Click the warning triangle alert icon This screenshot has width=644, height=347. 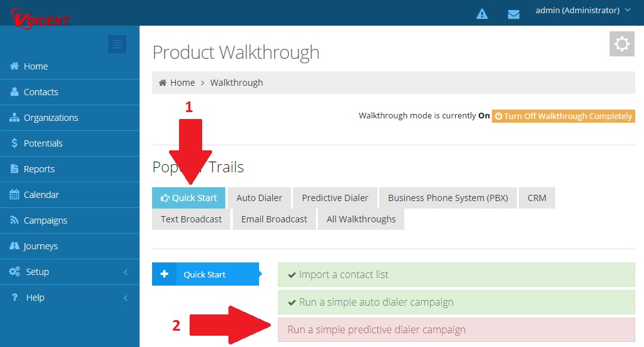pos(482,14)
